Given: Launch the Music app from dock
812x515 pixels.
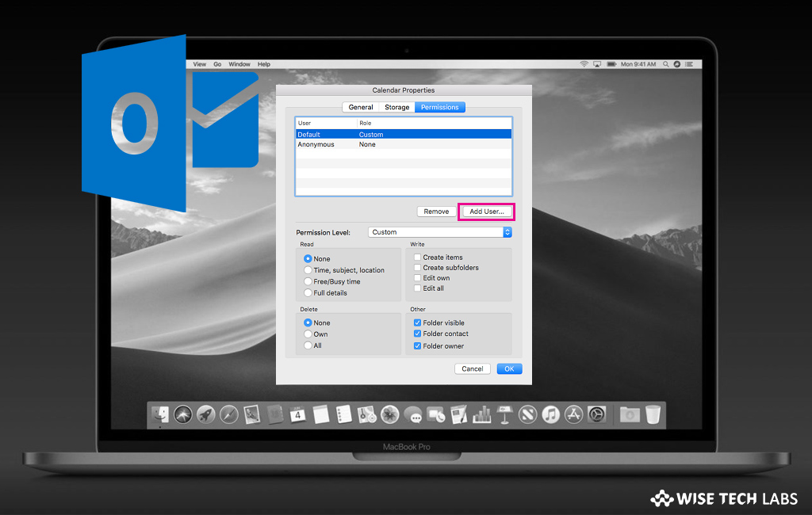Looking at the screenshot, I should pos(550,414).
